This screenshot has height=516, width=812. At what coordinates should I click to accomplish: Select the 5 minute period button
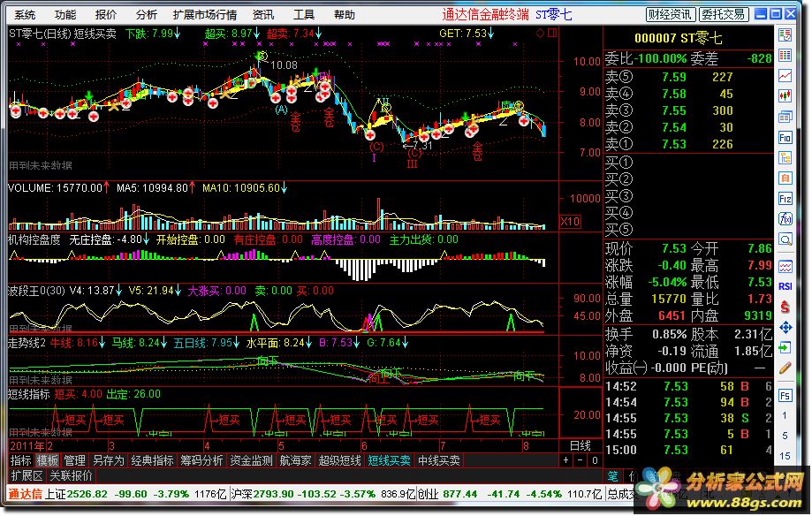click(785, 436)
